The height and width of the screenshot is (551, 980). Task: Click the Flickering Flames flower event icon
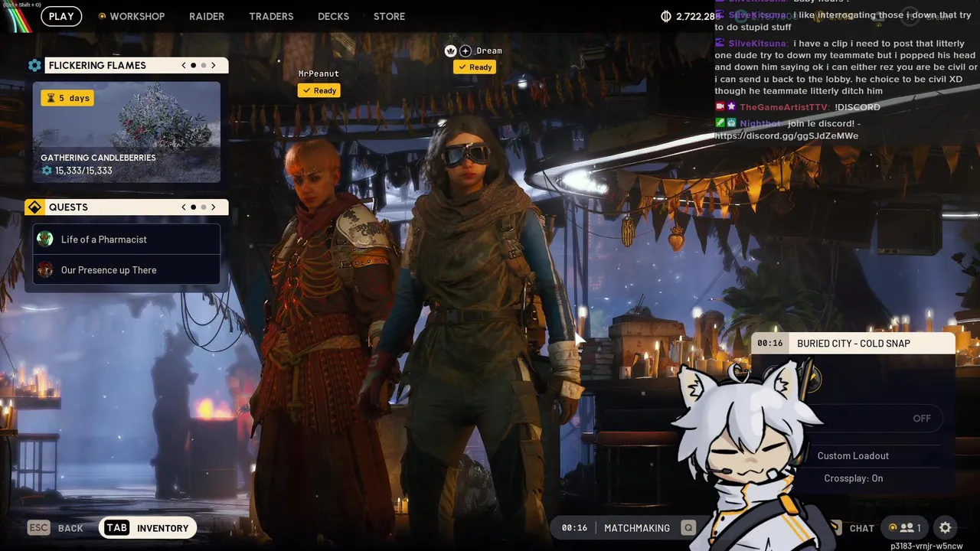(34, 66)
